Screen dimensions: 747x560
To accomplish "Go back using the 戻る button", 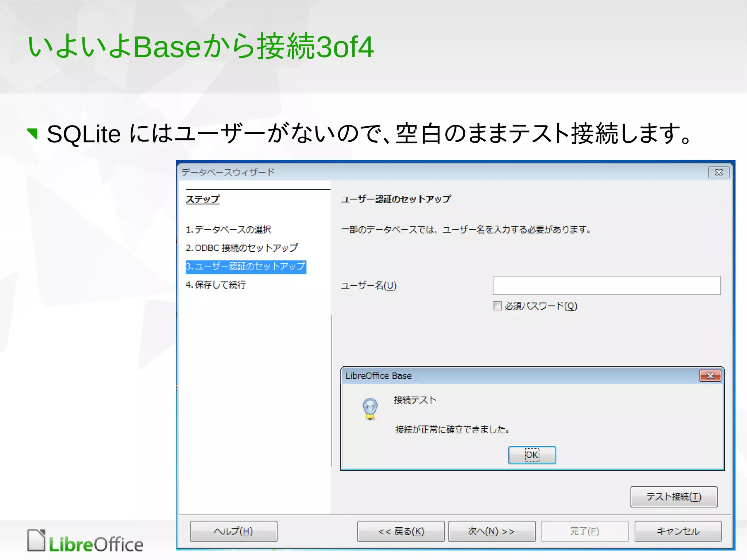I will tap(401, 531).
